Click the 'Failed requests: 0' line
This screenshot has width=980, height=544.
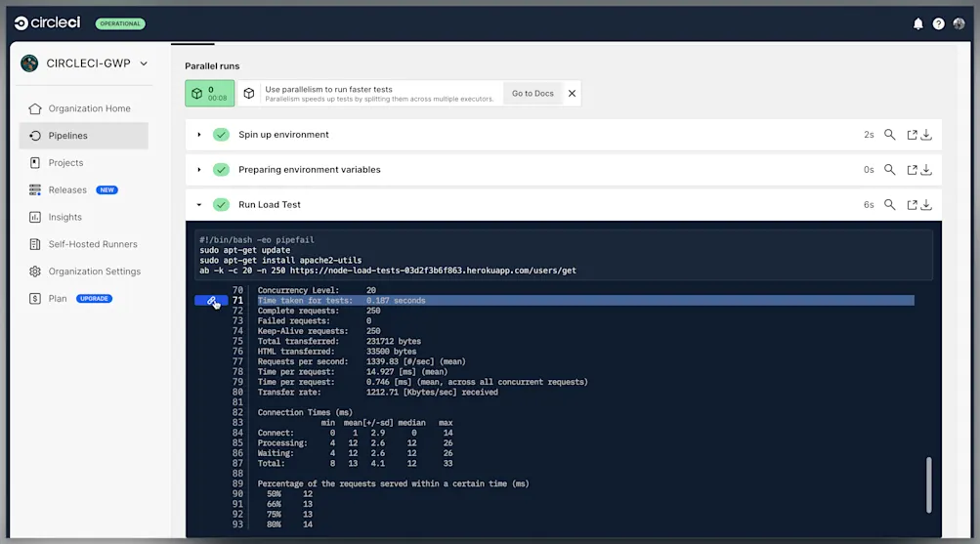pyautogui.click(x=315, y=321)
